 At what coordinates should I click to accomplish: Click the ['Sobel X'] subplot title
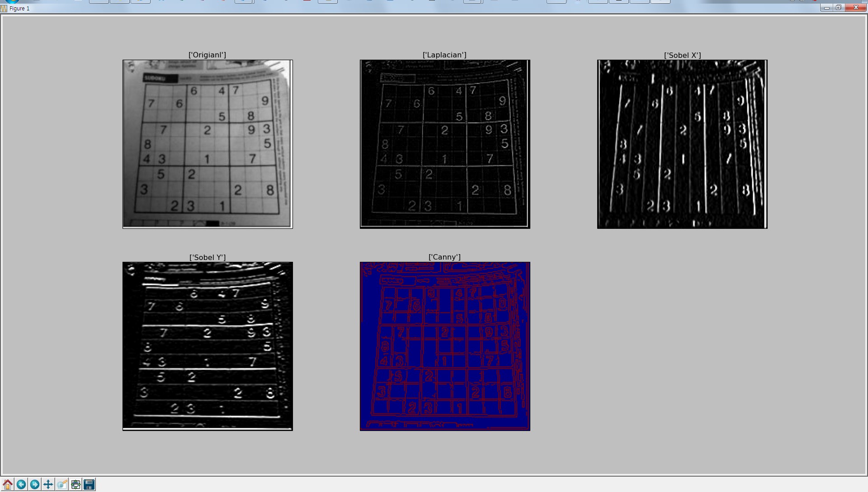coord(682,55)
